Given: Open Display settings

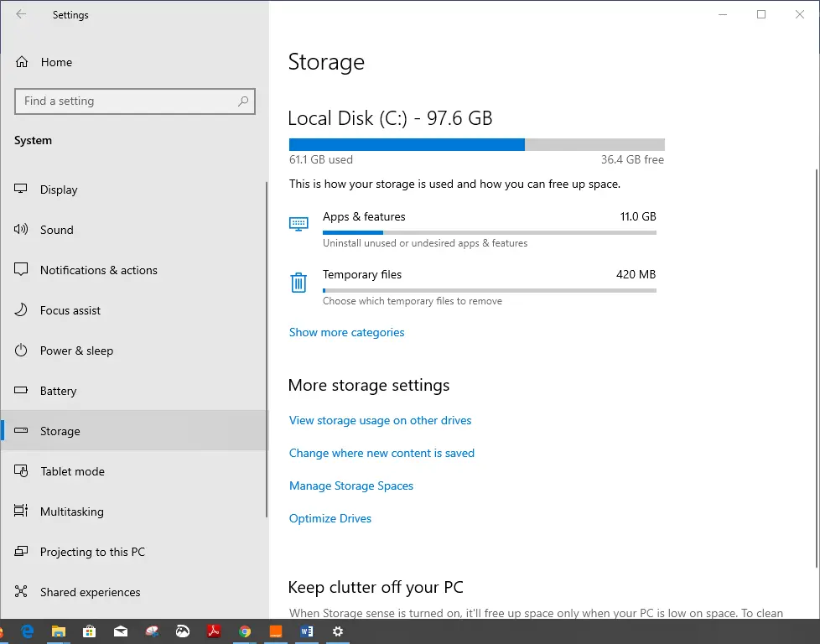Looking at the screenshot, I should point(133,190).
